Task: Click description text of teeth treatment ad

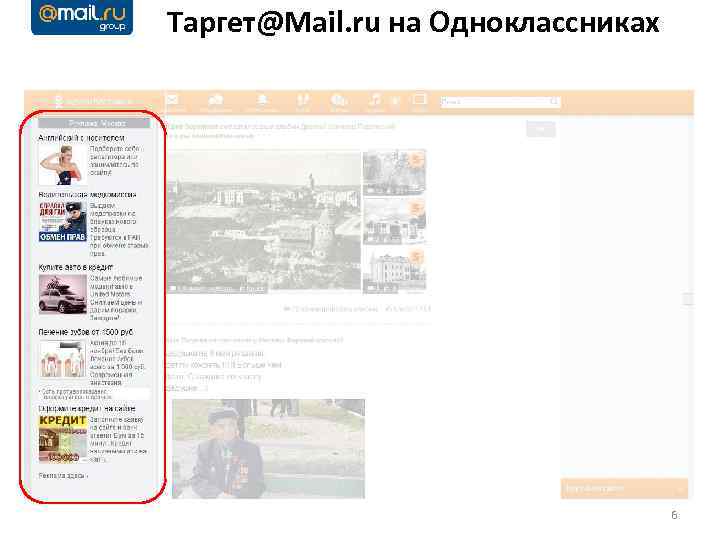Action: pos(118,363)
